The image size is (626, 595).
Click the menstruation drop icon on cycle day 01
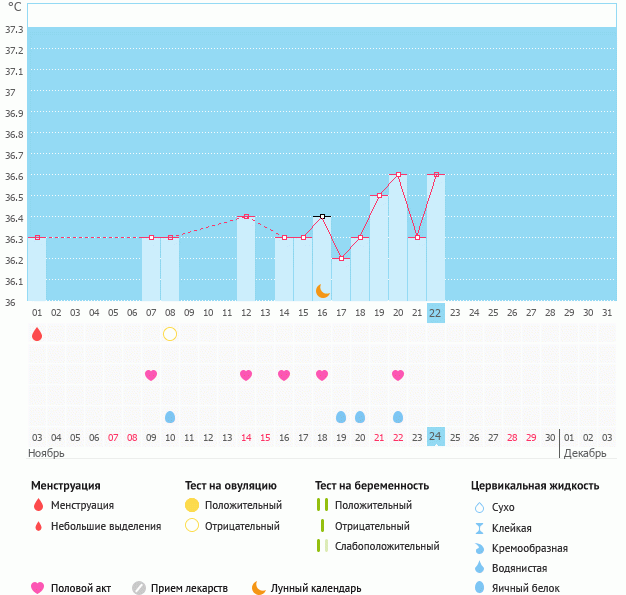coord(37,334)
